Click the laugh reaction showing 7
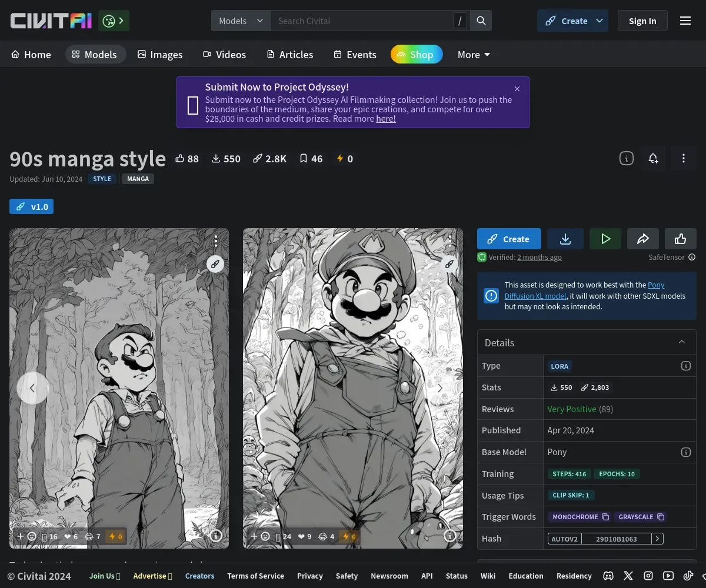 coord(93,536)
